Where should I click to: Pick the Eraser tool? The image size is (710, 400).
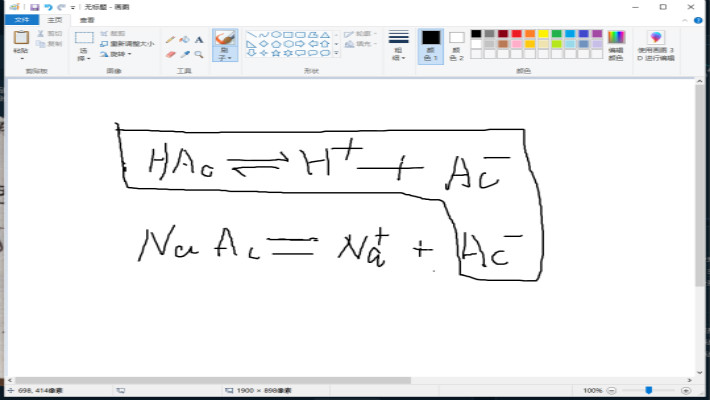click(x=170, y=54)
